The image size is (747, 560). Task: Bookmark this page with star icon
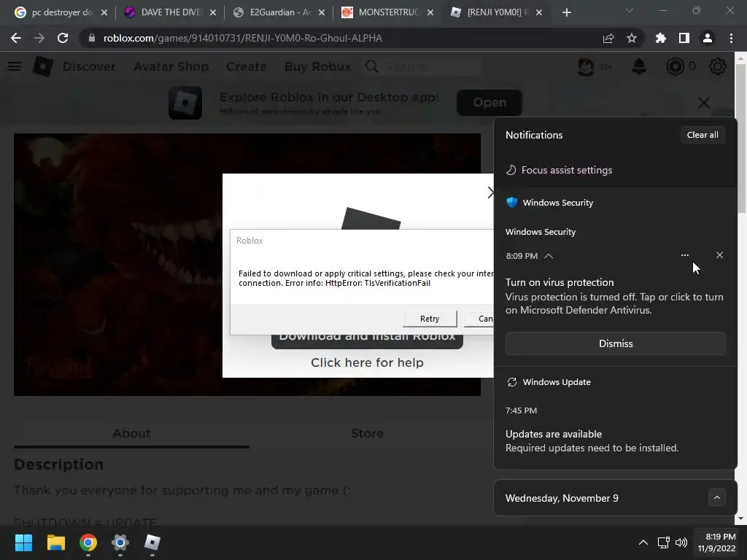tap(631, 38)
